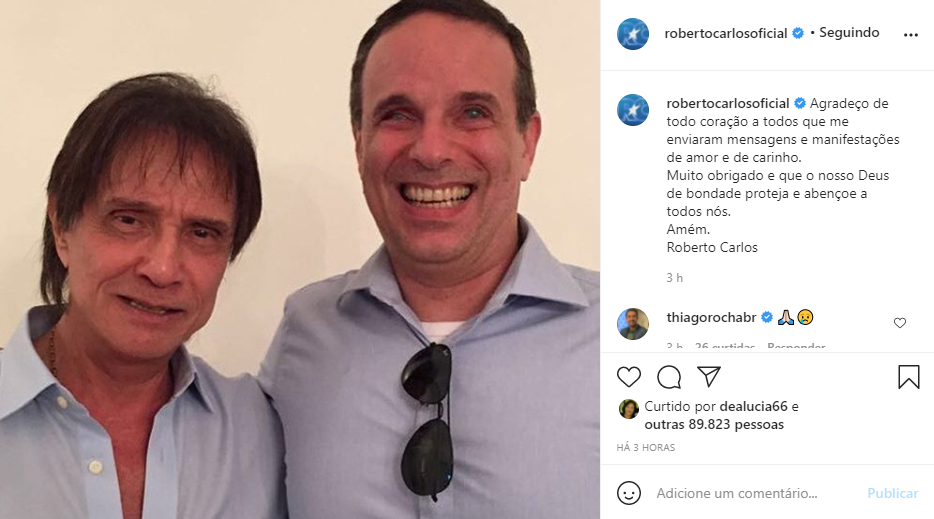Open the robertocarlosoficial username in the header
934x519 pixels.
coord(726,33)
